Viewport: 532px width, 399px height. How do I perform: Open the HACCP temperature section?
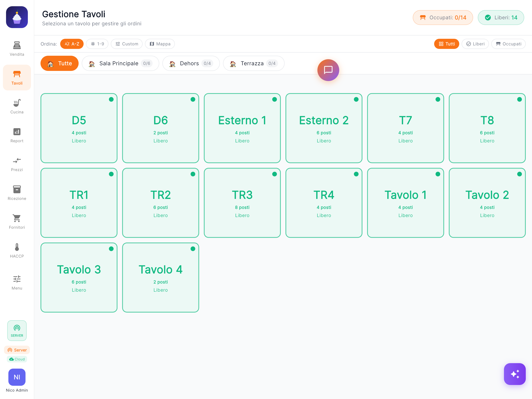[x=17, y=250]
